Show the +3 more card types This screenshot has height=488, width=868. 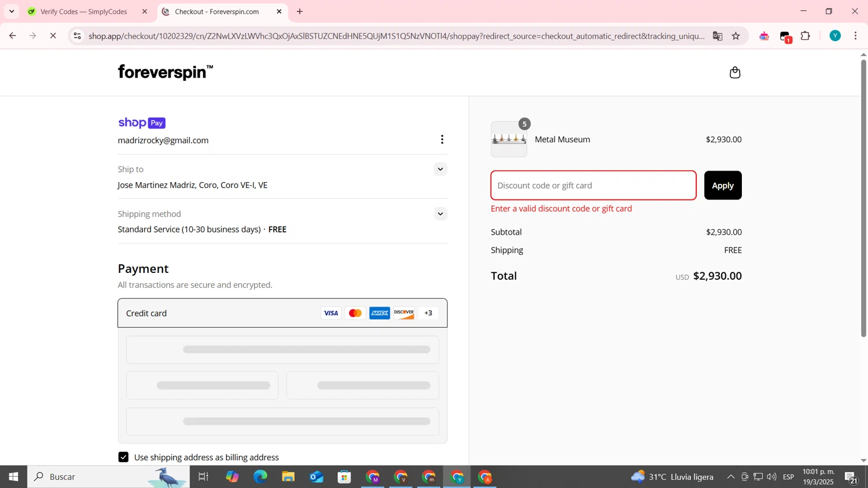[428, 313]
